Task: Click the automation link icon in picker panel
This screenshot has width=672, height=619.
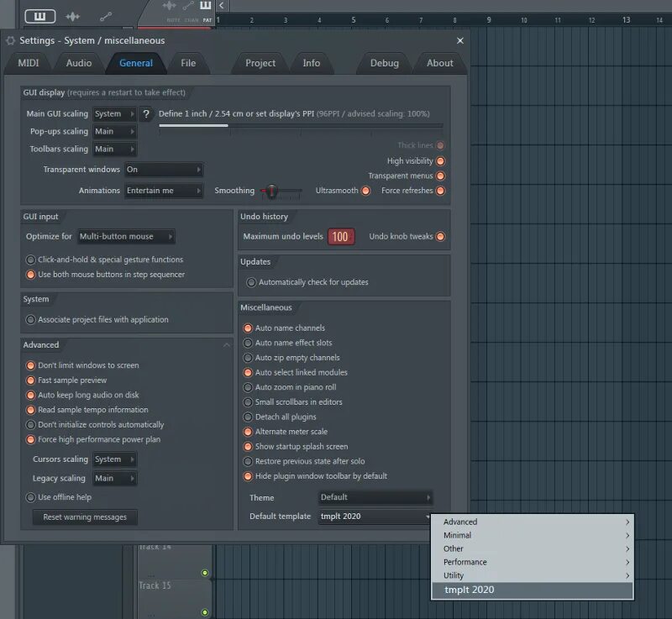Action: (x=106, y=17)
